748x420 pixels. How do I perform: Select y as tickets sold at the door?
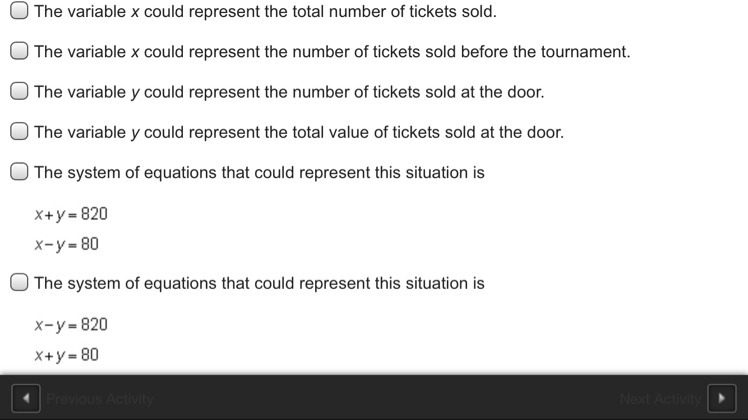[19, 91]
